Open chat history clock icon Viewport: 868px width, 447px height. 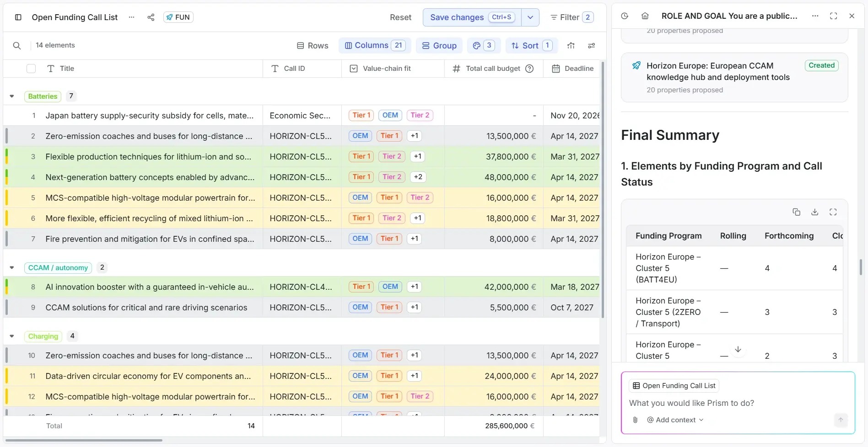coord(625,16)
